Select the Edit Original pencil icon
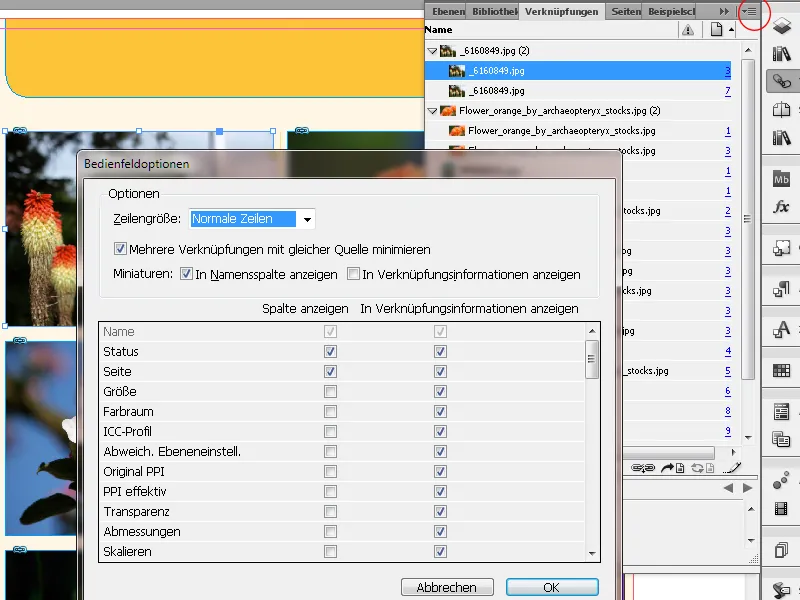Screen dimensions: 800x600 pyautogui.click(x=733, y=467)
